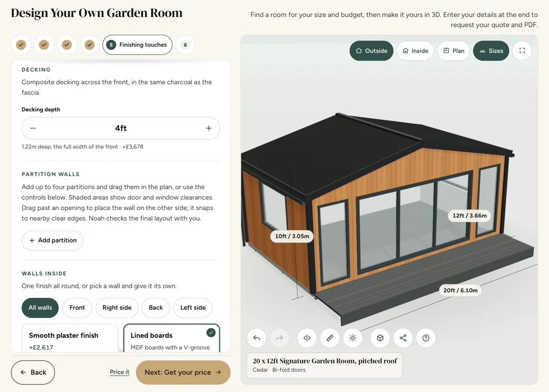
Task: Go back to completed step one
Action: point(21,45)
